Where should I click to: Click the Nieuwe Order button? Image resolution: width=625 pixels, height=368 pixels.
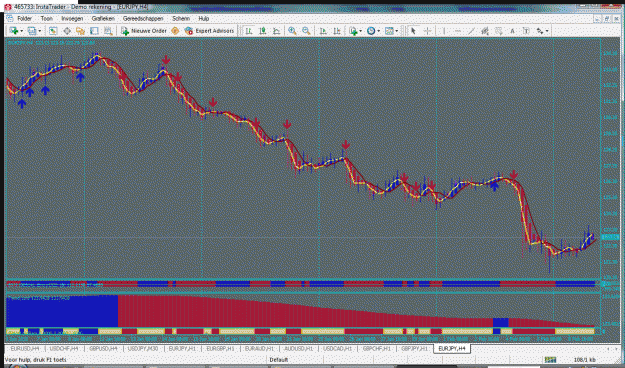(144, 31)
